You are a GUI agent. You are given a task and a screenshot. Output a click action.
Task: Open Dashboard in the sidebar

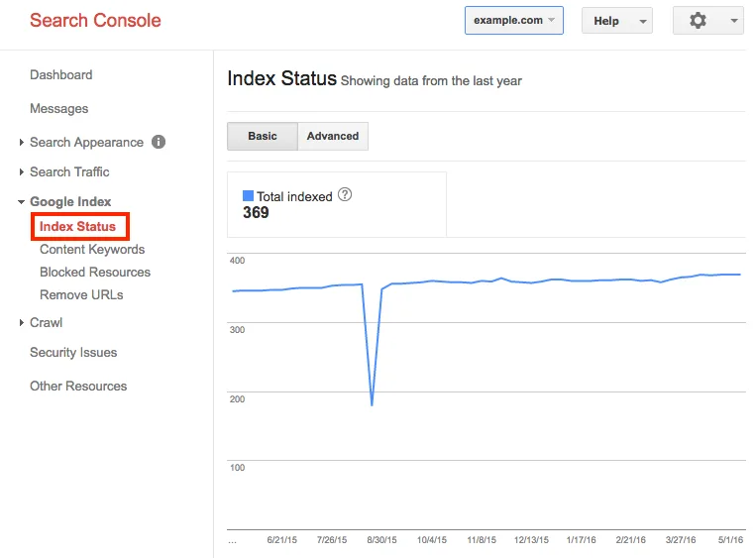60,75
